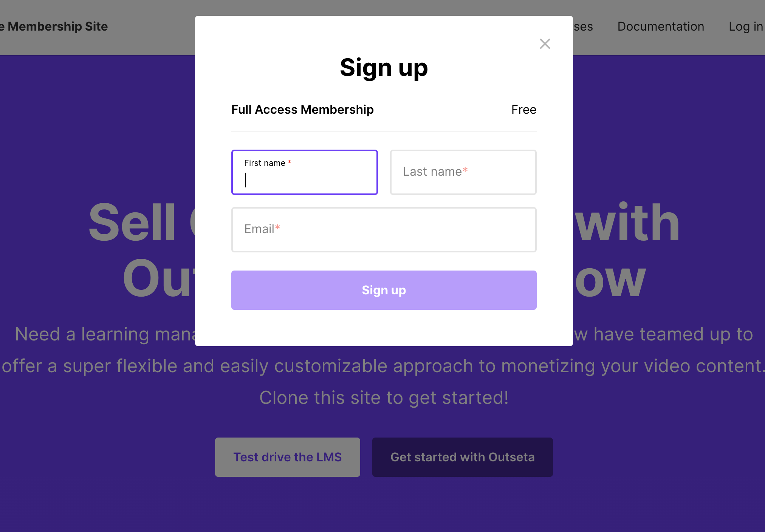Select the Full Access Membership plan name
This screenshot has height=532, width=765.
(x=302, y=110)
